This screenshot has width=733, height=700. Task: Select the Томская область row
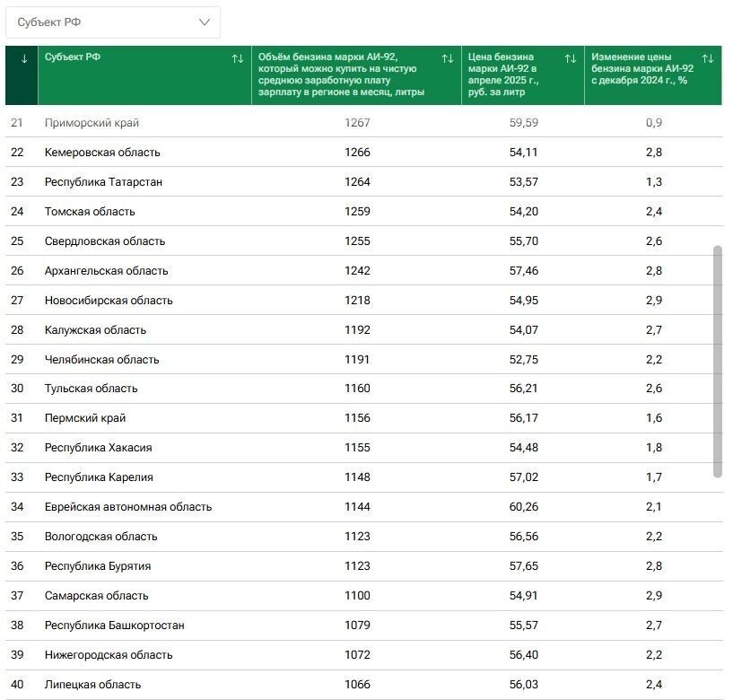coord(364,212)
